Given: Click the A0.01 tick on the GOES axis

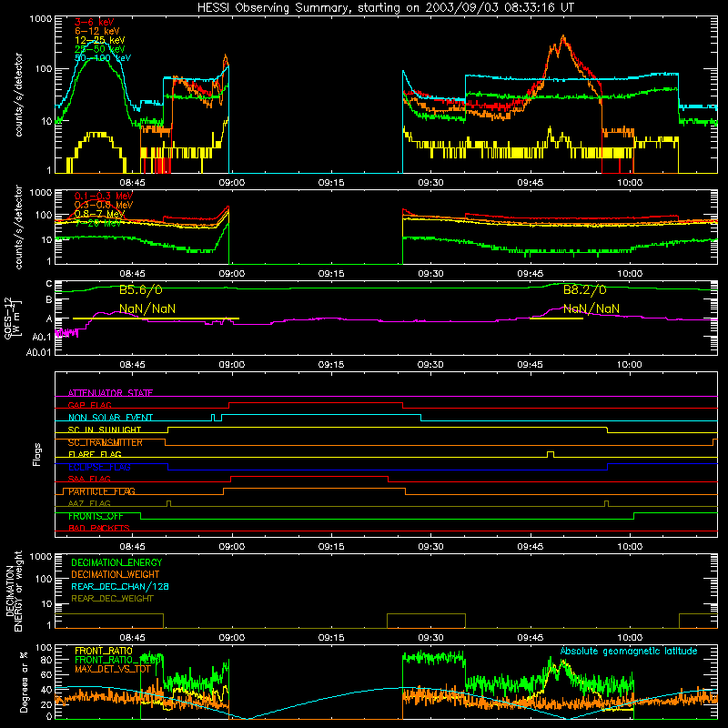Looking at the screenshot, I should [38, 352].
